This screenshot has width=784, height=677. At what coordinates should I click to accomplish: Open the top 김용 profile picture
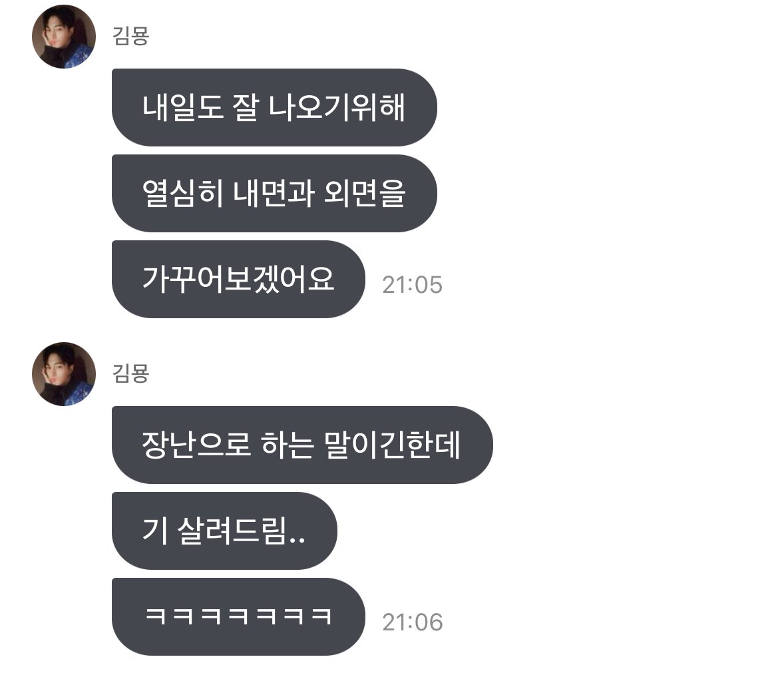(x=64, y=37)
